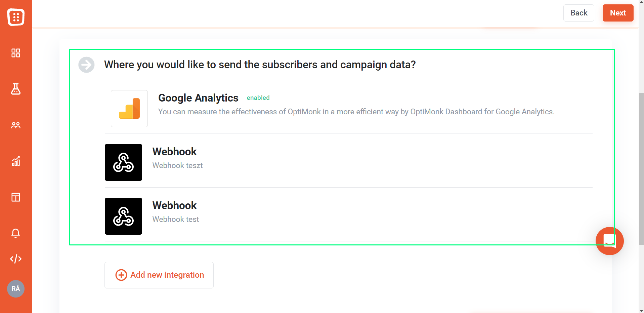The image size is (644, 313).
Task: Open the chat support bubble
Action: pyautogui.click(x=609, y=241)
